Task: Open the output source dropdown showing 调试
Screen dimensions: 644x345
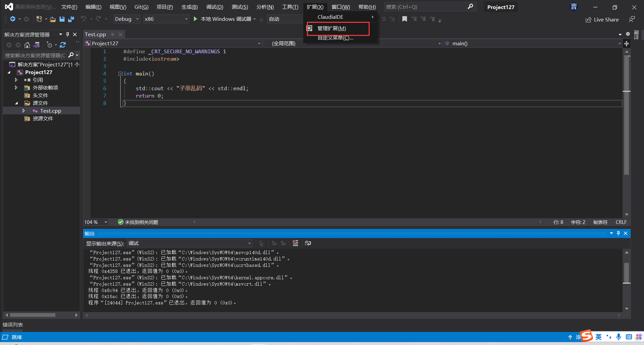Action: (x=190, y=243)
